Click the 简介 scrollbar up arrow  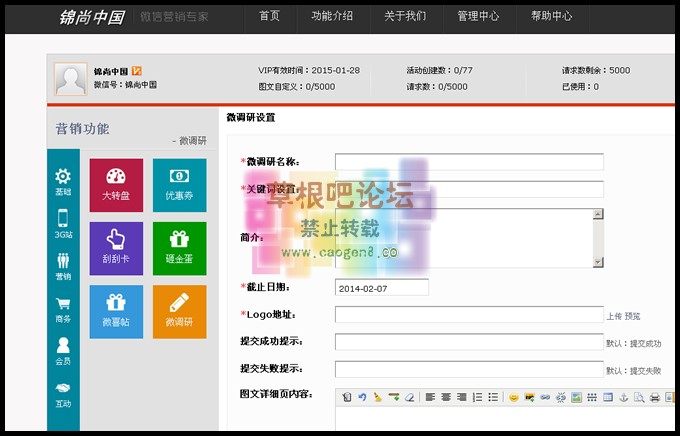[x=598, y=214]
